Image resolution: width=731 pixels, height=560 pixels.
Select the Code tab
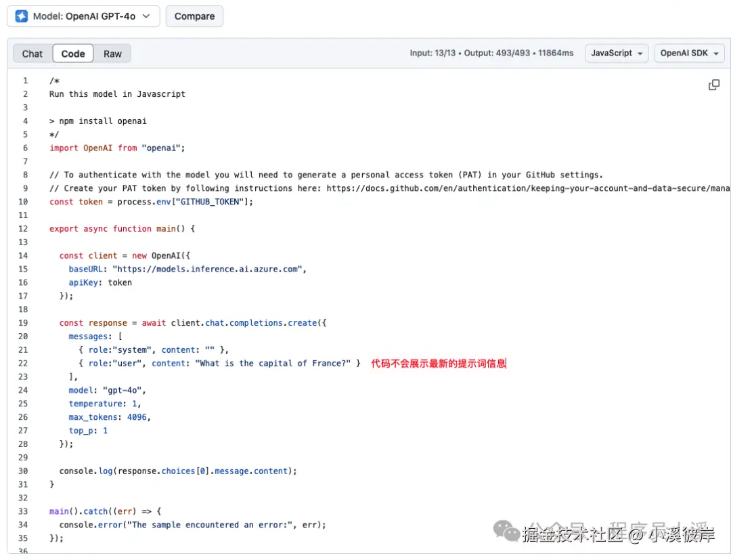73,53
